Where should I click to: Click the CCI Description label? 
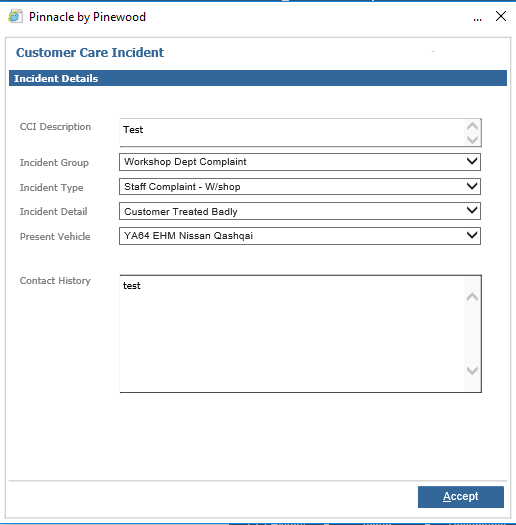click(55, 127)
